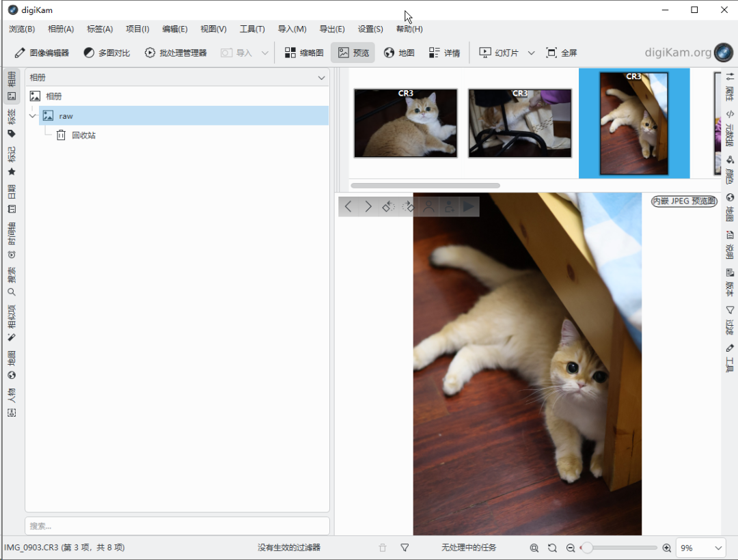Open the Tools (工具(T)) menu
This screenshot has width=738, height=560.
(251, 29)
